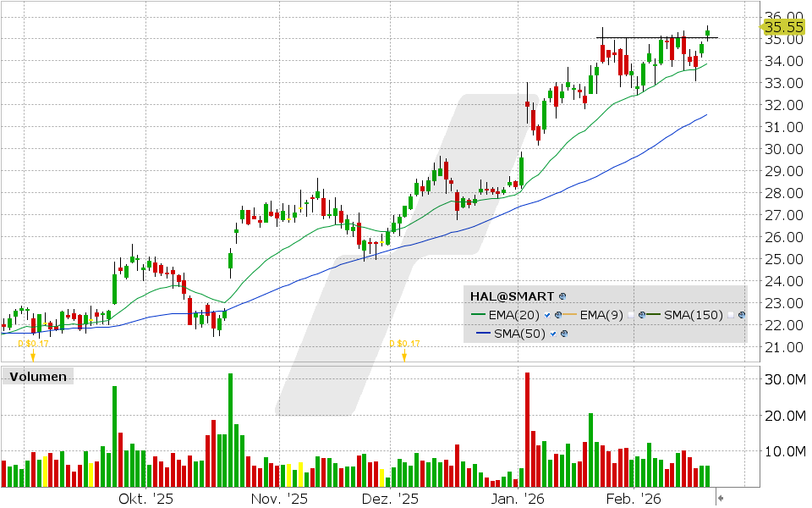Open the SMA(50) indicator settings gear icon
Screen dimensions: 812x508
(x=563, y=332)
